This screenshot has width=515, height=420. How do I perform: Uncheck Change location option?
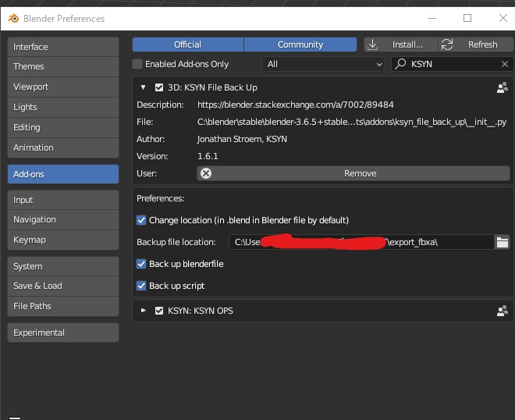tap(141, 220)
